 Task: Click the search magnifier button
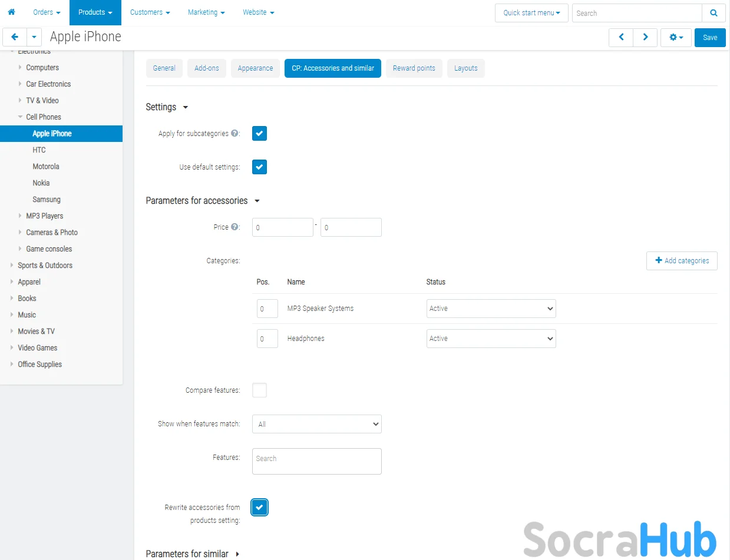[714, 13]
